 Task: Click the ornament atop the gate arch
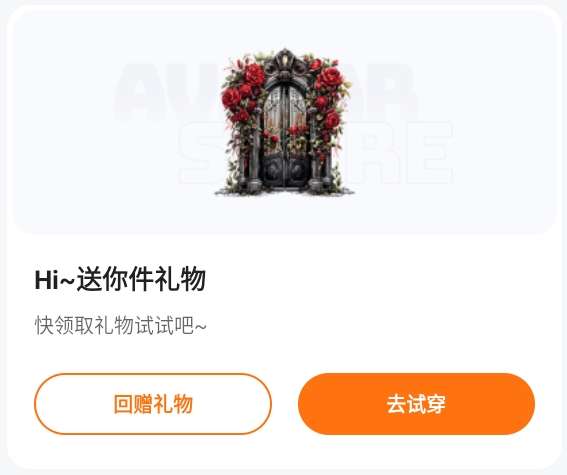point(285,64)
